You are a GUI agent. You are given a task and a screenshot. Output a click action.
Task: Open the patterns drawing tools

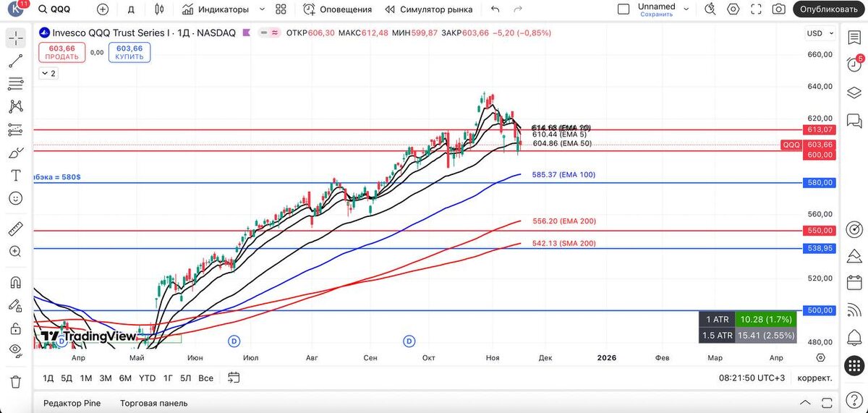pos(15,107)
